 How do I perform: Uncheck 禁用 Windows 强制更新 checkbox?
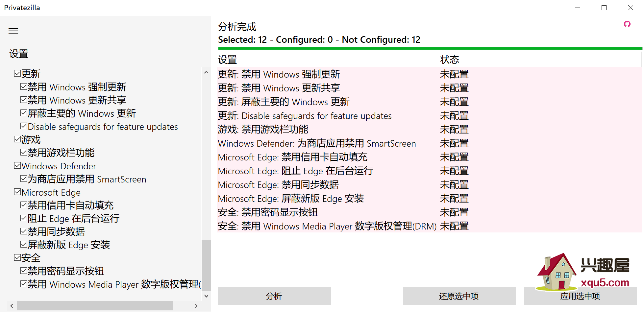point(24,86)
